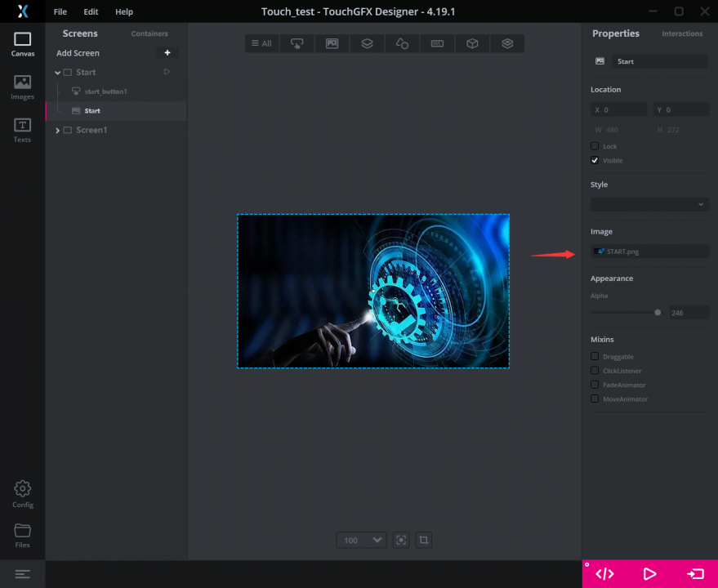
Task: Click the Add Screen label
Action: tap(78, 53)
